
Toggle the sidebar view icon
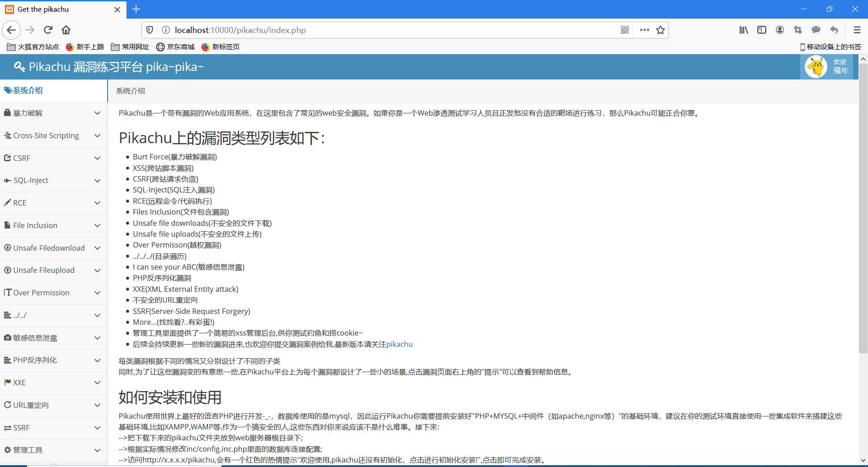(762, 30)
